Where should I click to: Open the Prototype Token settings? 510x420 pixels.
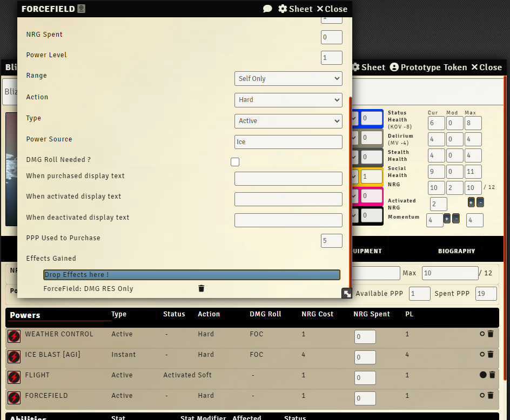[428, 67]
